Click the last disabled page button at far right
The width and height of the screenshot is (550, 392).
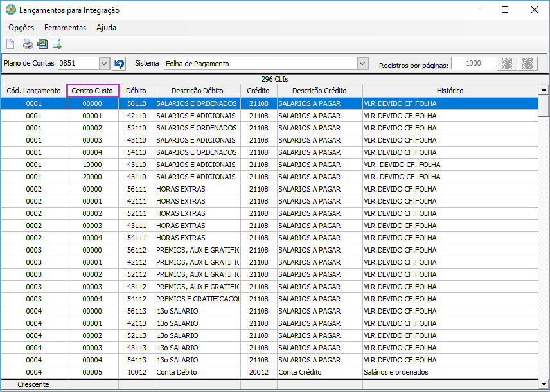click(528, 64)
